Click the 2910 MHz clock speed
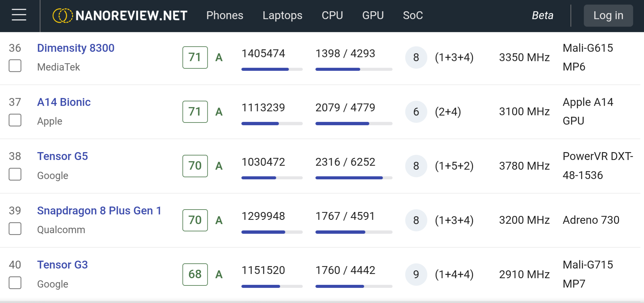The width and height of the screenshot is (644, 303). pos(524,274)
